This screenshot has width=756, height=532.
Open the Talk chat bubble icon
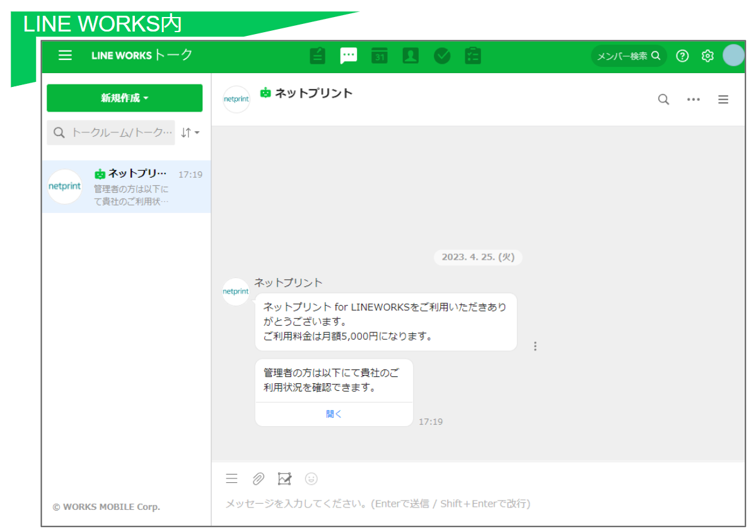pos(349,56)
